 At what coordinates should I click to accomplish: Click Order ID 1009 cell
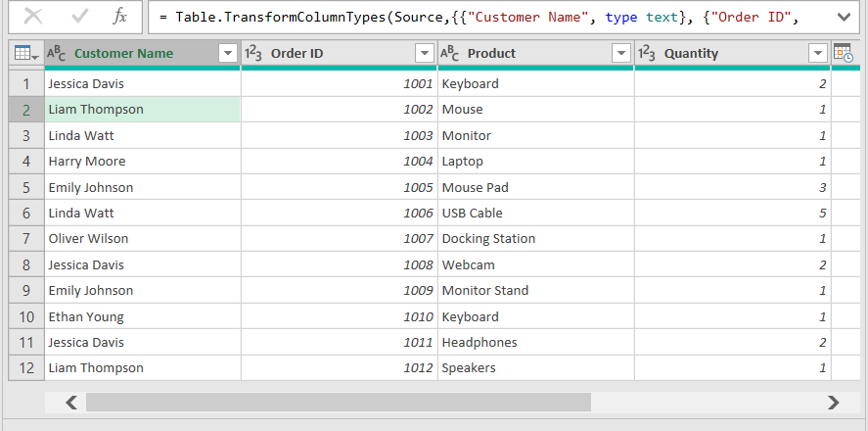pos(340,290)
